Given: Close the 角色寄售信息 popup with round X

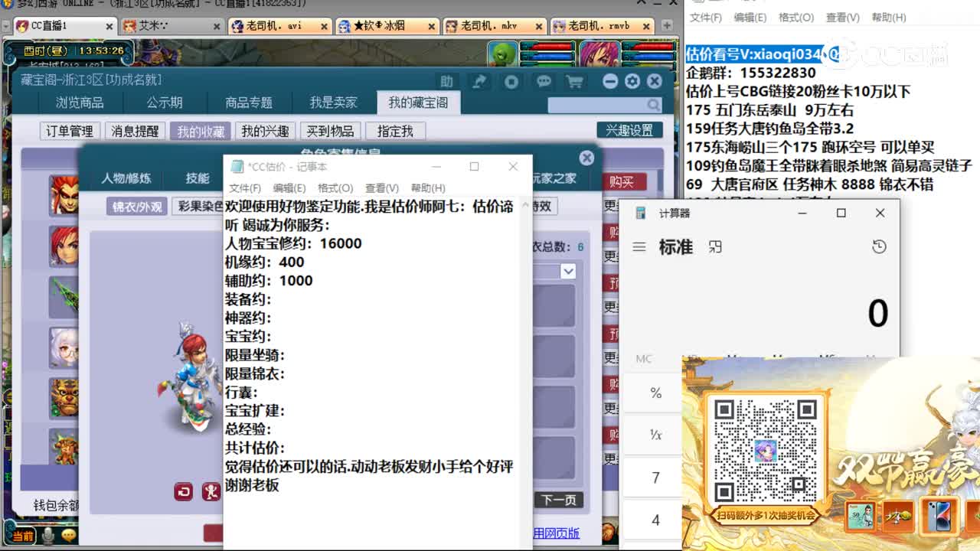Looking at the screenshot, I should 586,158.
